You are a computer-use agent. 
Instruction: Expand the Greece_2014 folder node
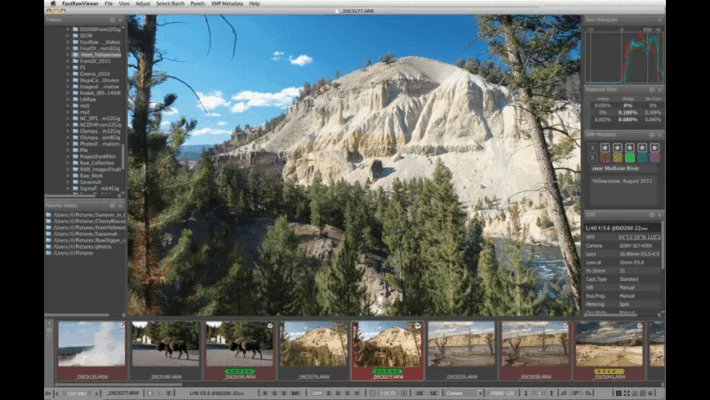coord(68,74)
